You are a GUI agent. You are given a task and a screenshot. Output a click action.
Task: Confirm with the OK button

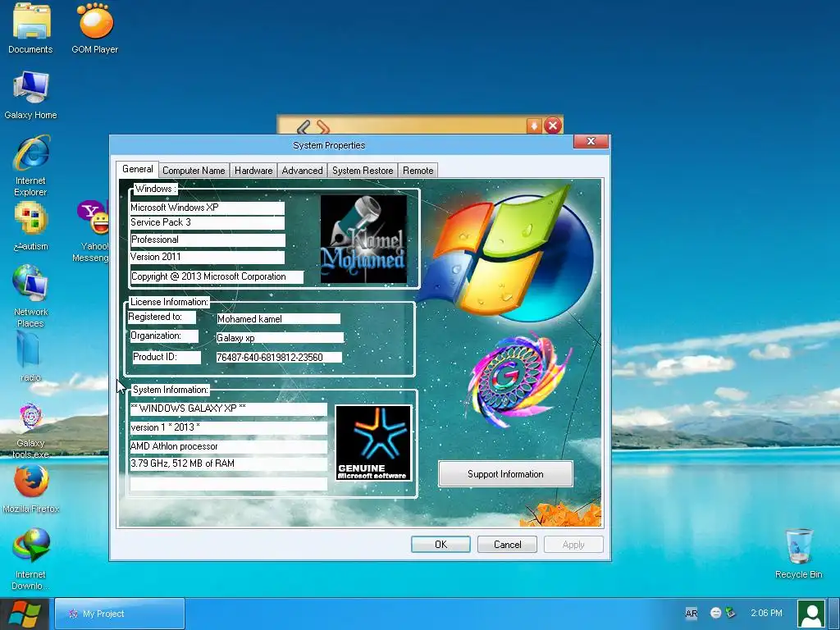coord(441,545)
